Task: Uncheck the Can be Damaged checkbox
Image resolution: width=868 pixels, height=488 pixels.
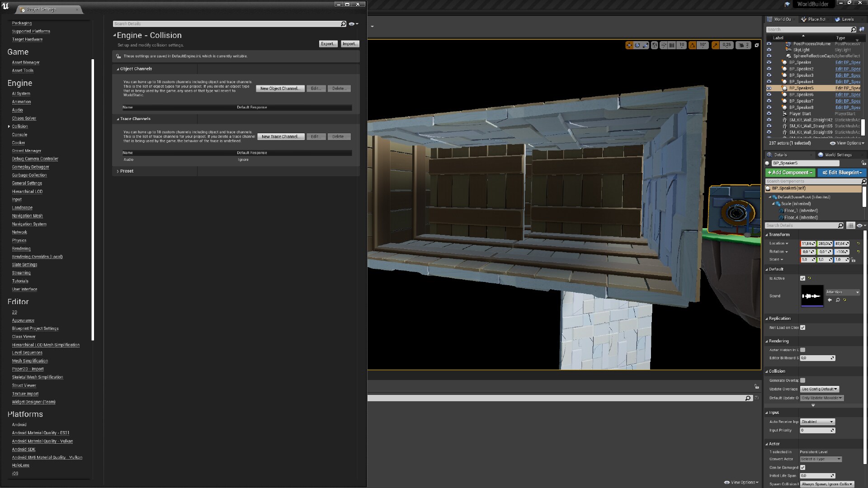Action: click(x=803, y=467)
